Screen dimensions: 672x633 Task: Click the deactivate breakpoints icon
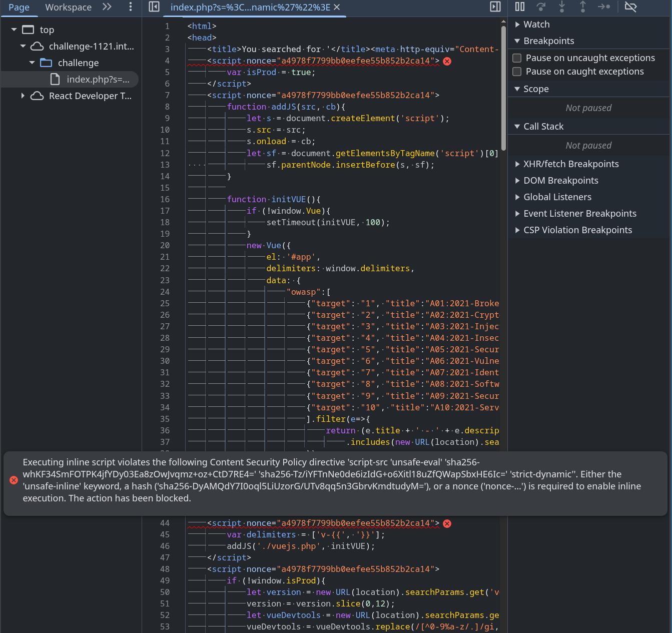coord(630,7)
